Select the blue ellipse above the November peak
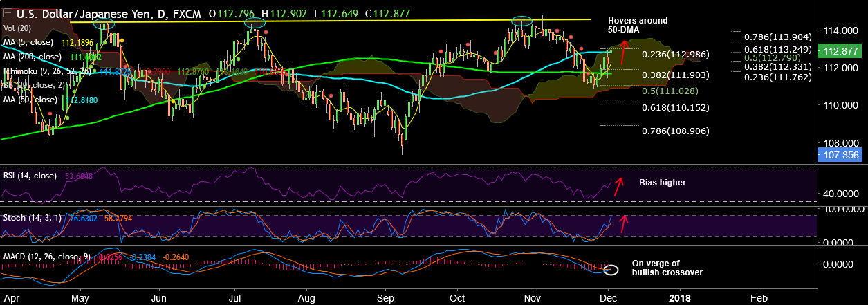This screenshot has height=305, width=868. point(521,21)
